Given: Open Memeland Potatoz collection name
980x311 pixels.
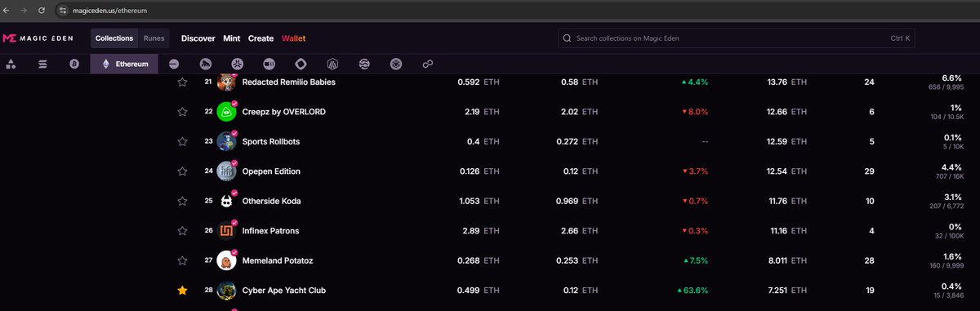Looking at the screenshot, I should point(278,260).
